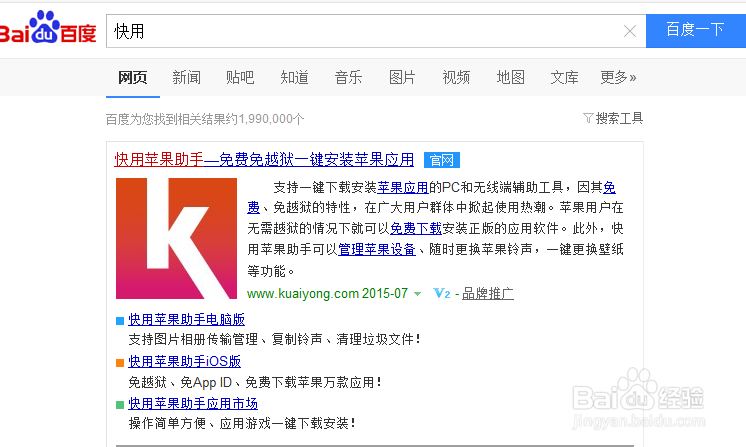Viewport: 746px width, 447px height.
Task: Switch to the 新闻 tab
Action: coord(186,77)
